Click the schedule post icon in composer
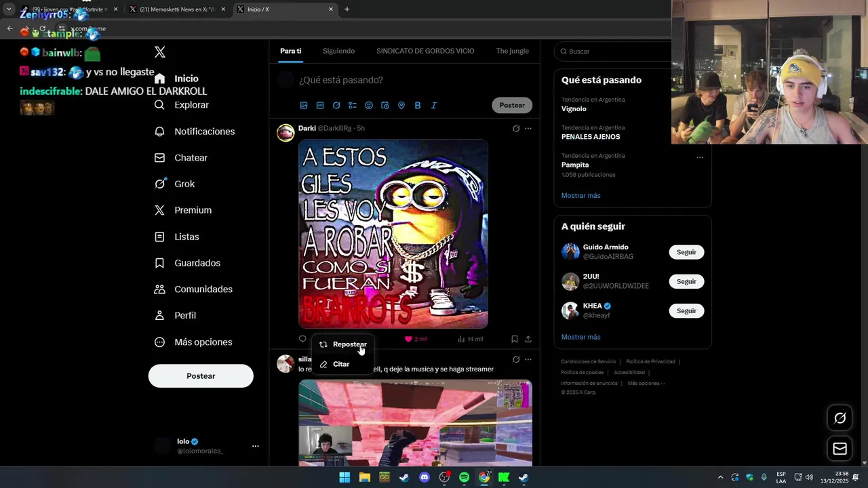Image resolution: width=868 pixels, height=488 pixels. tap(385, 105)
